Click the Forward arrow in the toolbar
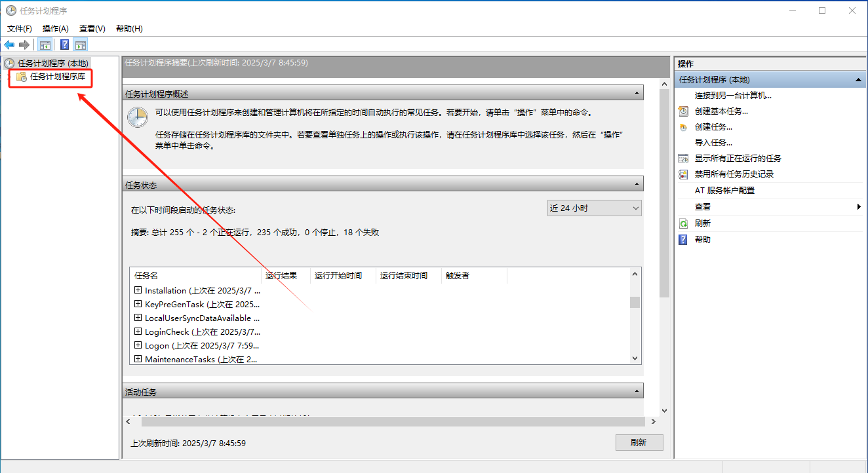Screen dimensions: 868x473 [x=24, y=45]
